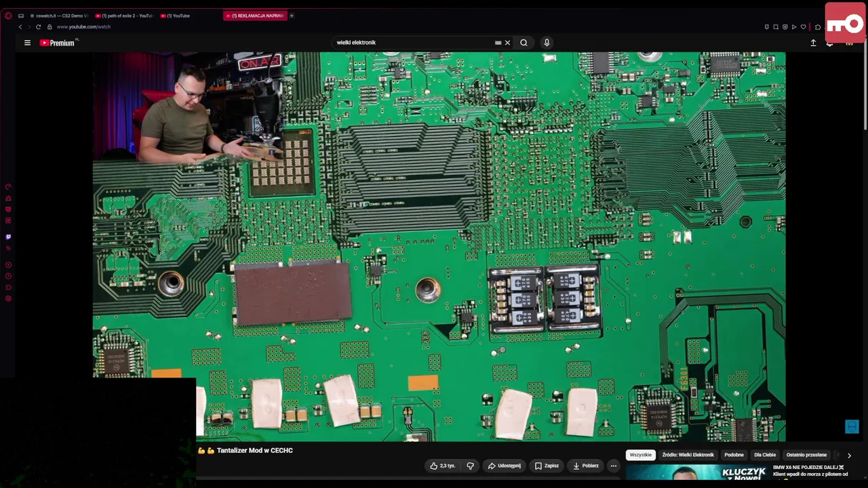Switch to the plain YouTube tab
The image size is (868, 488).
(x=190, y=16)
